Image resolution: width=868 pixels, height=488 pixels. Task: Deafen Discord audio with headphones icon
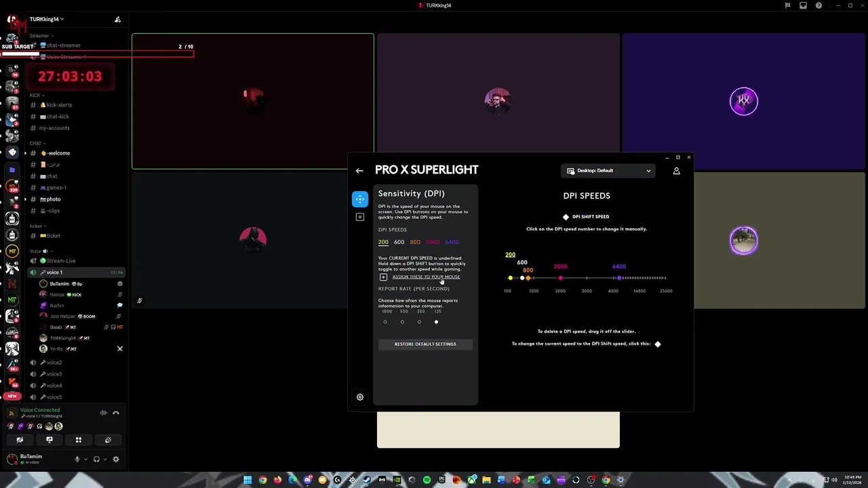(x=96, y=460)
